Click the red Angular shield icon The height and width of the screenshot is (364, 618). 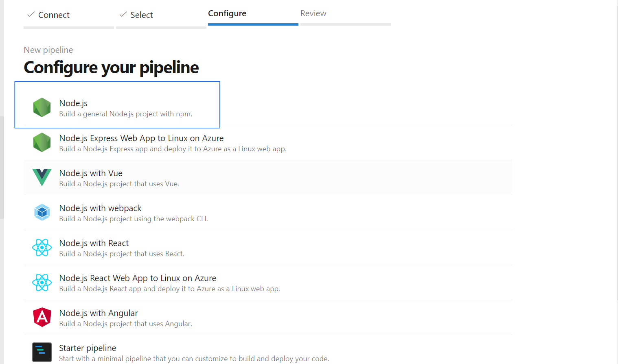[x=42, y=317]
